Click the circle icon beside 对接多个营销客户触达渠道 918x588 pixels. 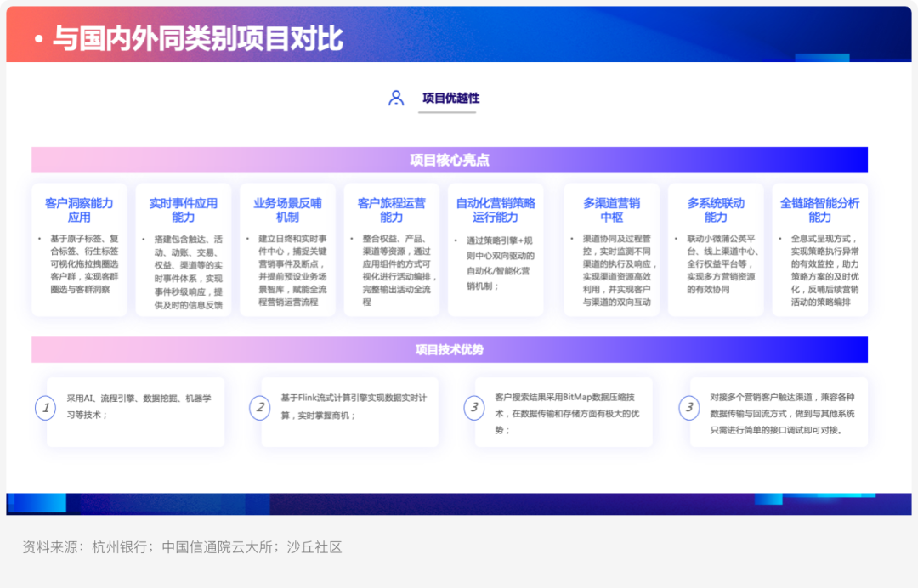pyautogui.click(x=689, y=407)
